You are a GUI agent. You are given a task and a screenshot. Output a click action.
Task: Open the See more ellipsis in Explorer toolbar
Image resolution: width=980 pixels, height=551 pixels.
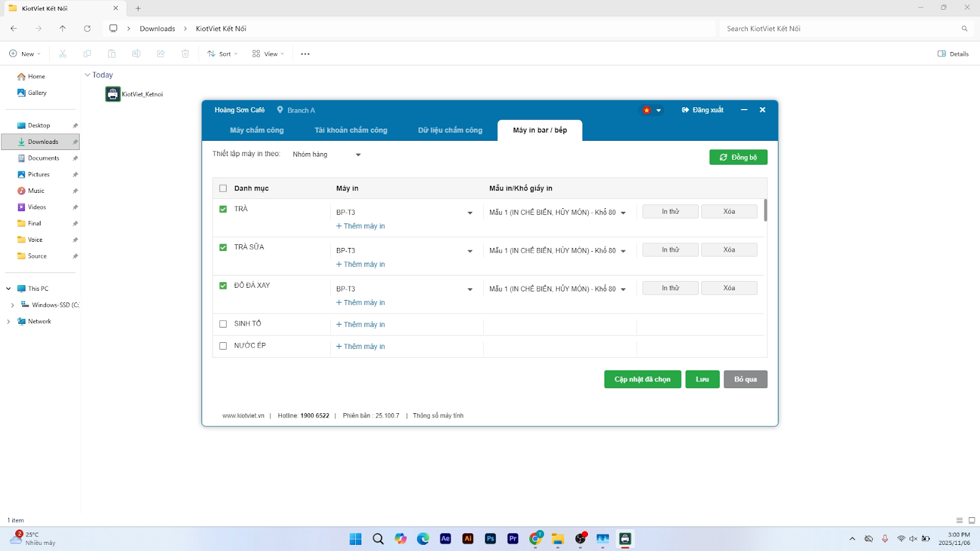(305, 54)
